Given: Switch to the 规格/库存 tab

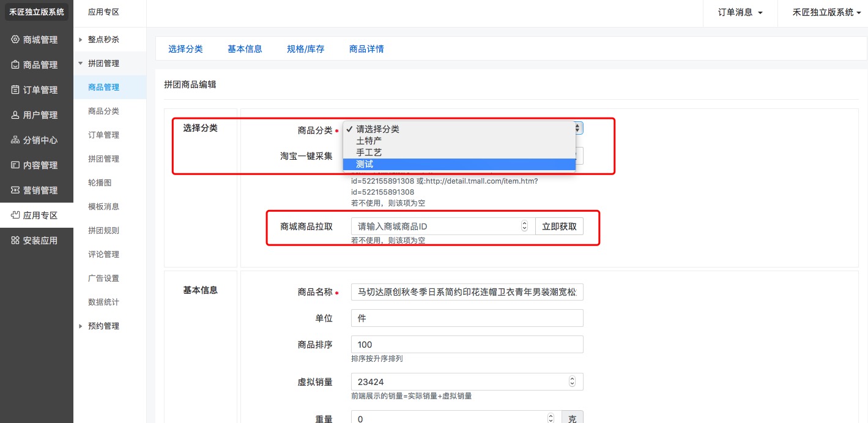Looking at the screenshot, I should tap(305, 49).
